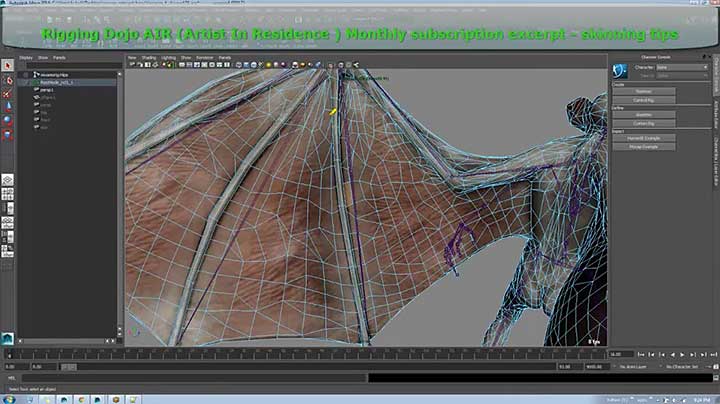Open the Script Editor icon
Viewport: 720px width, 404px height.
point(715,378)
